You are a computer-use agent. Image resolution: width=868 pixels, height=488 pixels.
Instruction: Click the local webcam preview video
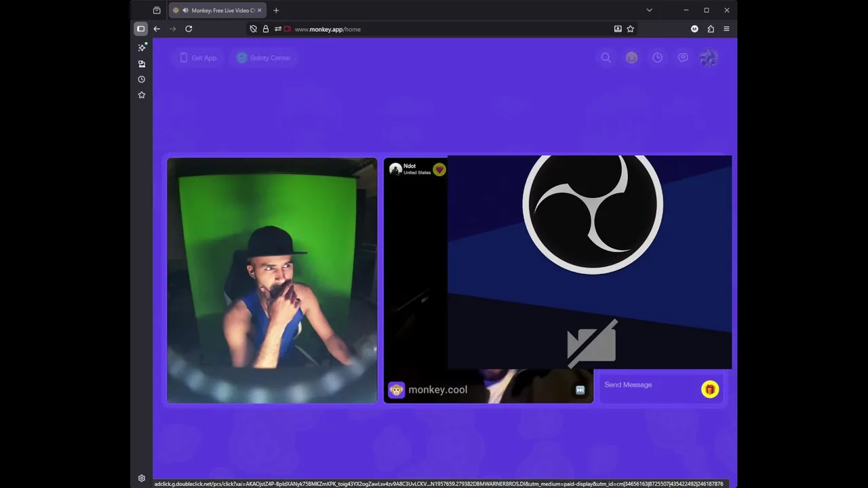(x=272, y=281)
